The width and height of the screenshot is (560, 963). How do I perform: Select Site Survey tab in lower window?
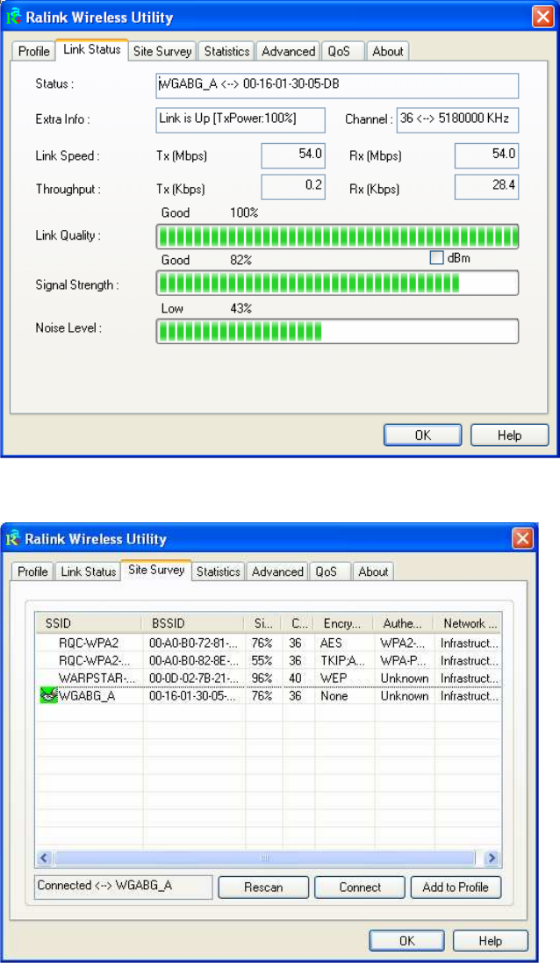point(156,570)
